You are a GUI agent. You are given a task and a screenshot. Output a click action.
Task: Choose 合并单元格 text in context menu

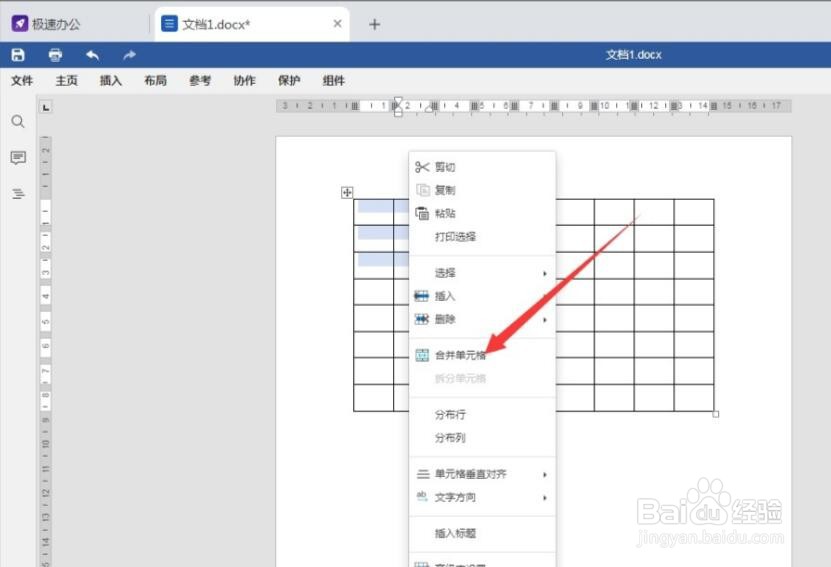pyautogui.click(x=461, y=355)
